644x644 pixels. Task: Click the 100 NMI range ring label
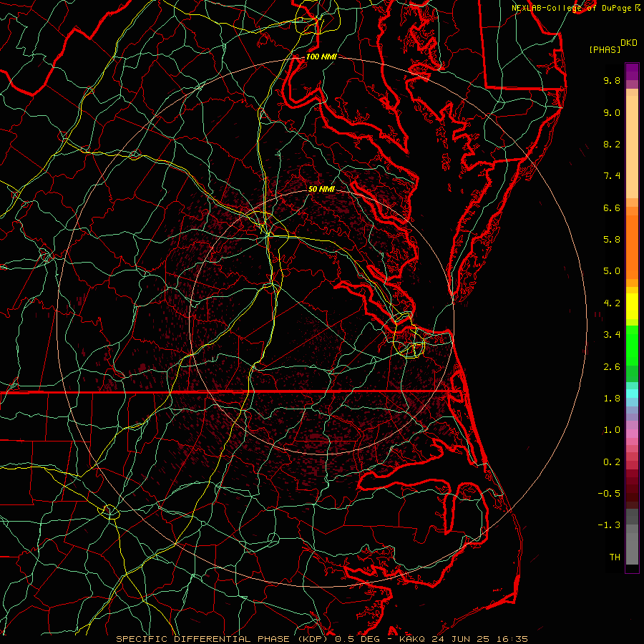[x=321, y=57]
